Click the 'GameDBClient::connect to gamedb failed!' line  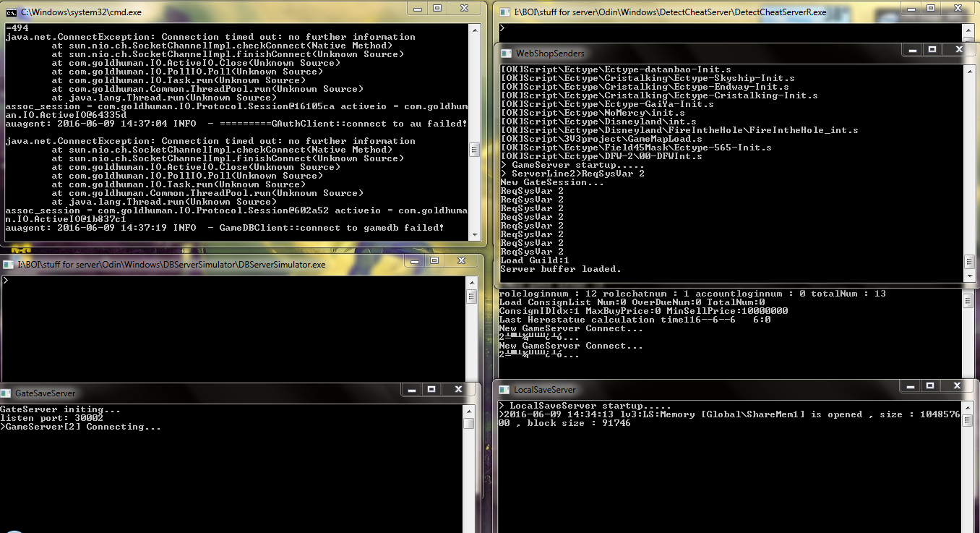point(225,228)
